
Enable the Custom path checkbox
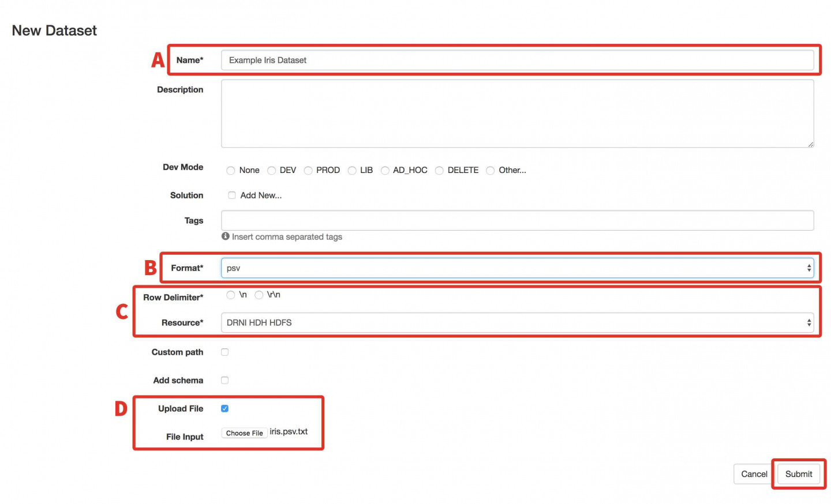point(225,352)
